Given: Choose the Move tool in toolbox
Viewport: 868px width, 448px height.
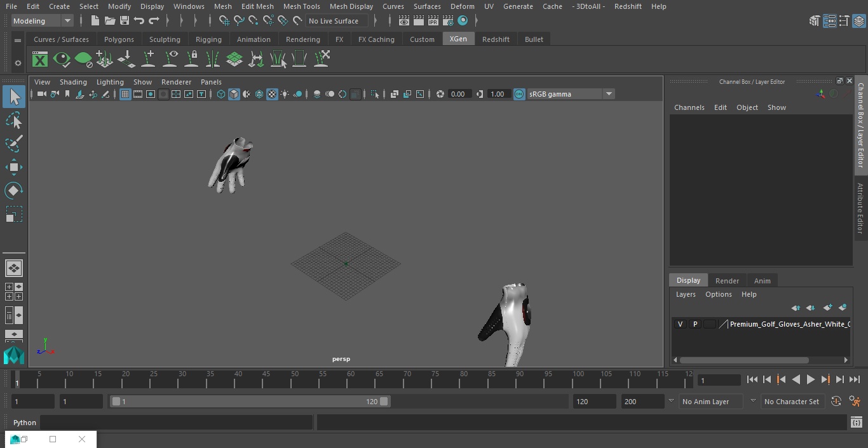Looking at the screenshot, I should click(14, 167).
